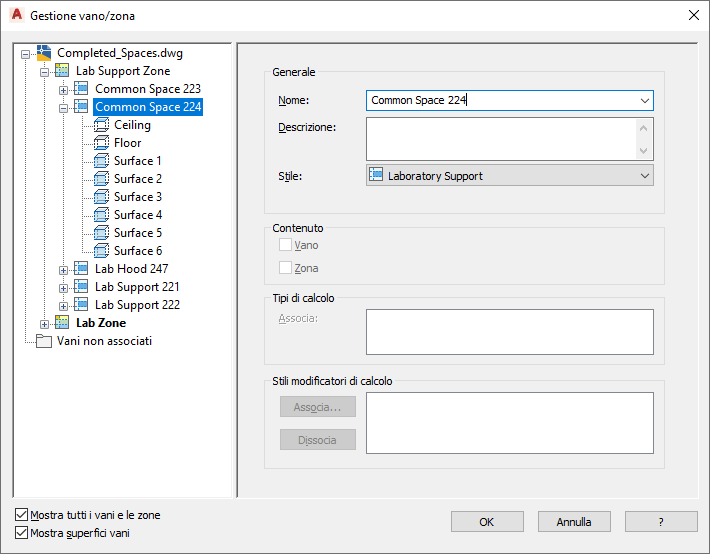Click the Floor surface icon
The width and height of the screenshot is (710, 554).
pos(101,143)
